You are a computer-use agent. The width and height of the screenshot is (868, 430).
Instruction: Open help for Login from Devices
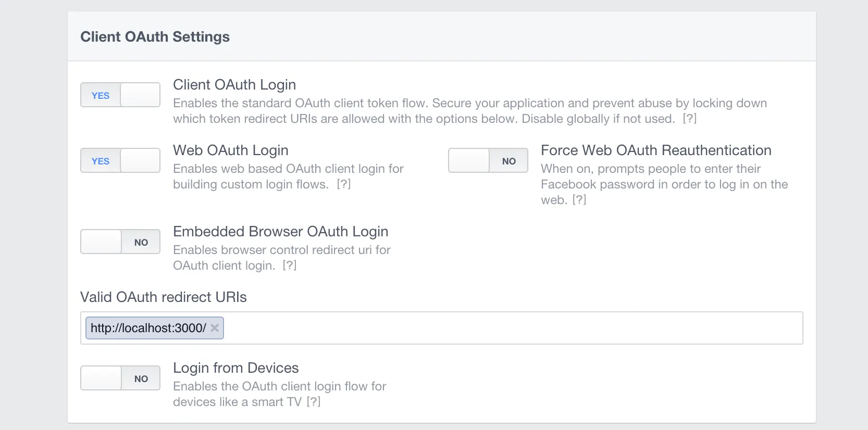pos(314,402)
